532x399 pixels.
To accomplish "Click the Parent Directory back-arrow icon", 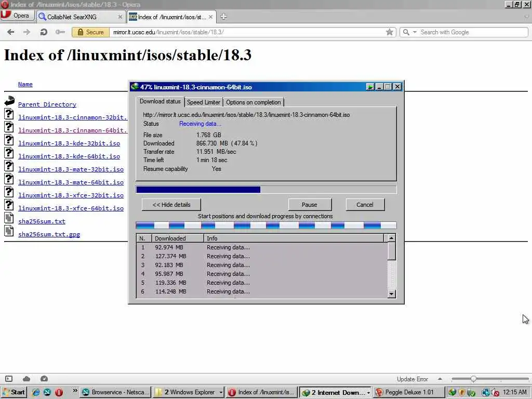I will pos(9,100).
